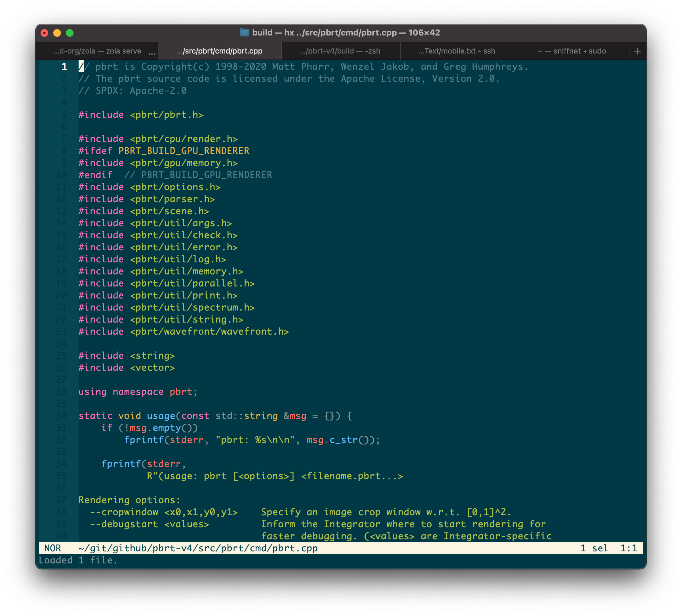Click the include <pbrt/options.h> line

tap(150, 187)
